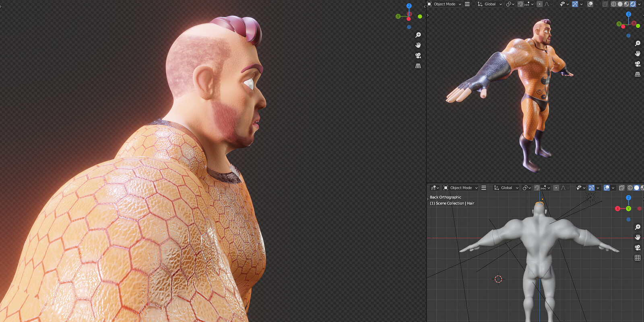This screenshot has width=644, height=322.
Task: Toggle proportional editing in top-right viewport header
Action: pos(539,4)
